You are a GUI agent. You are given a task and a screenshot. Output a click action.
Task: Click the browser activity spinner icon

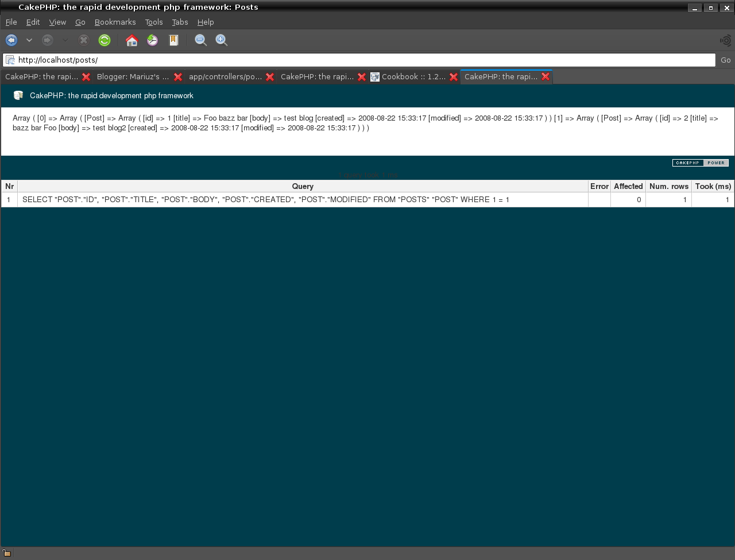point(726,40)
